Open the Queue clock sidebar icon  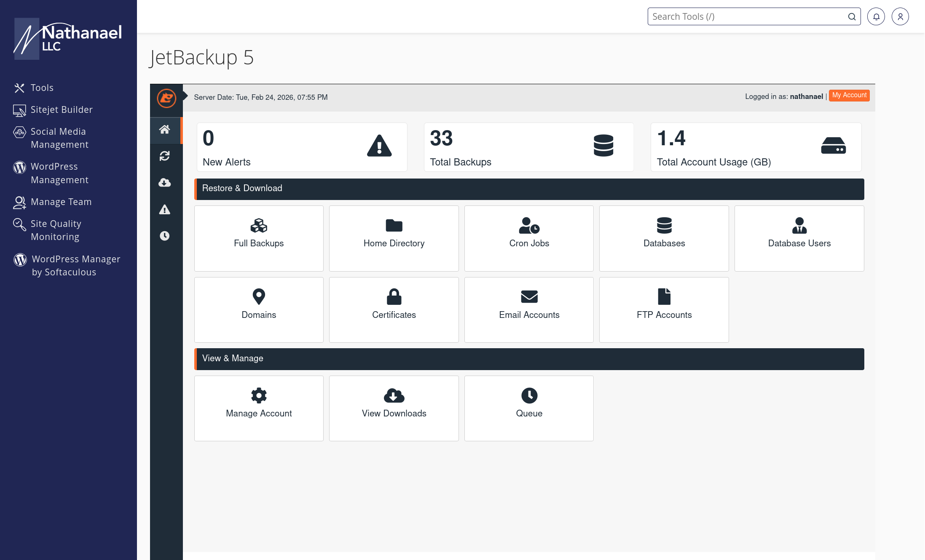pos(165,236)
